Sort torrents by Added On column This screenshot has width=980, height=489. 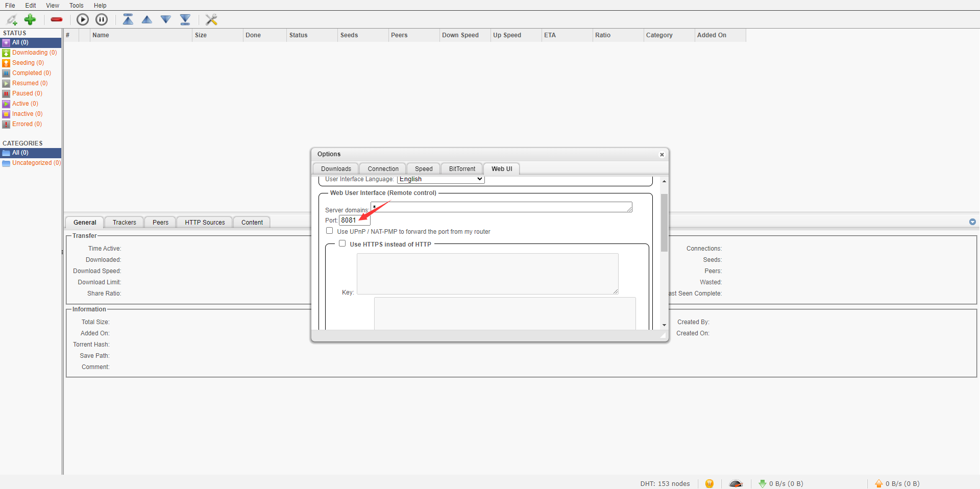coord(720,35)
